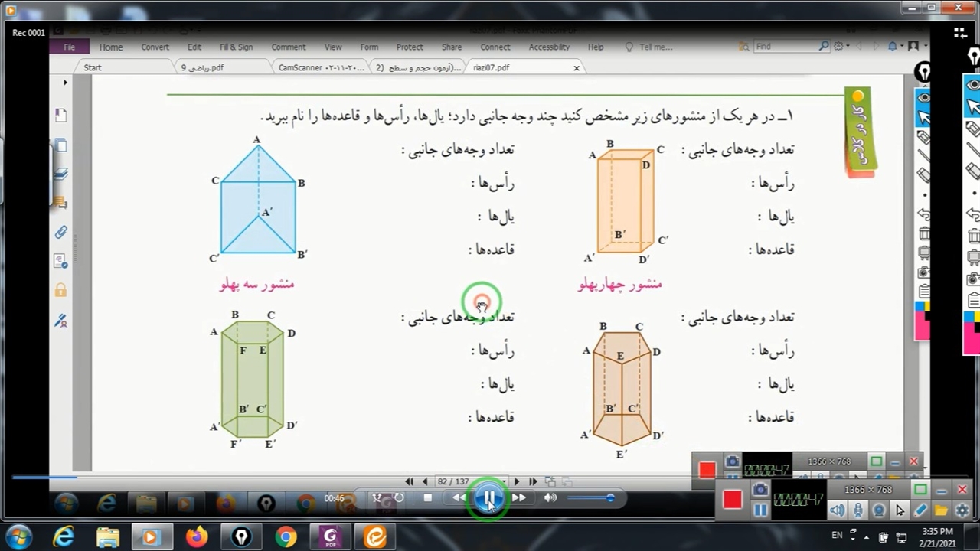
Task: Click the red record button in recorder toolbar
Action: coord(732,499)
